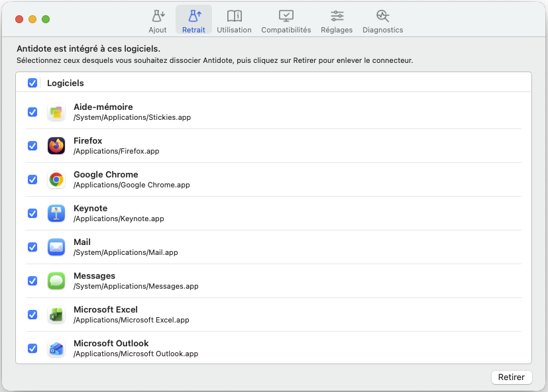Click the Microsoft Excel app icon
This screenshot has height=392, width=548.
click(56, 315)
